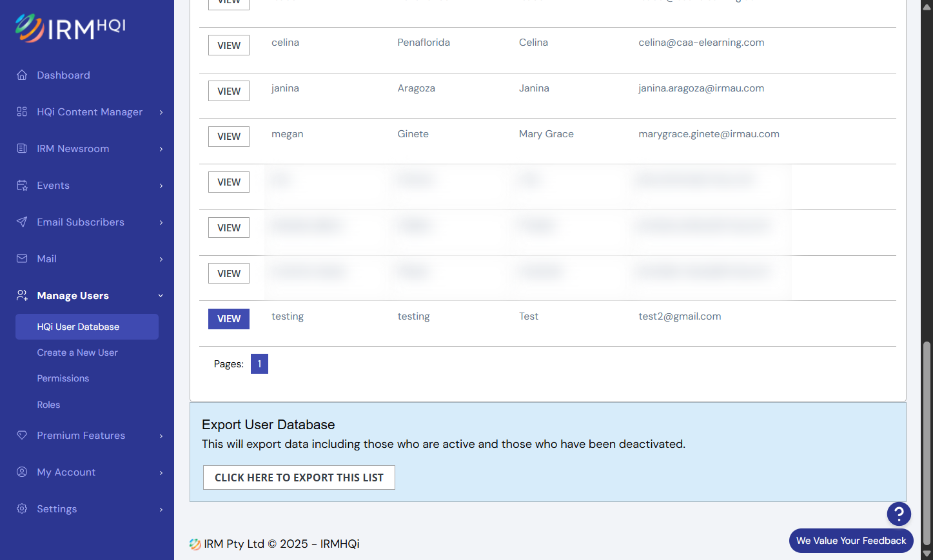This screenshot has width=933, height=560.
Task: Click the email janina.aragoza@irmau.com
Action: point(702,88)
